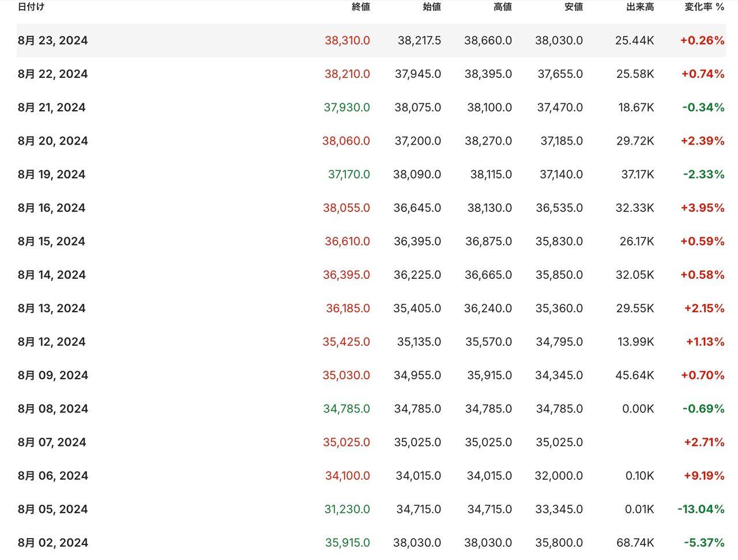Click the low price 35,360.0
This screenshot has height=560, width=738.
pos(559,308)
